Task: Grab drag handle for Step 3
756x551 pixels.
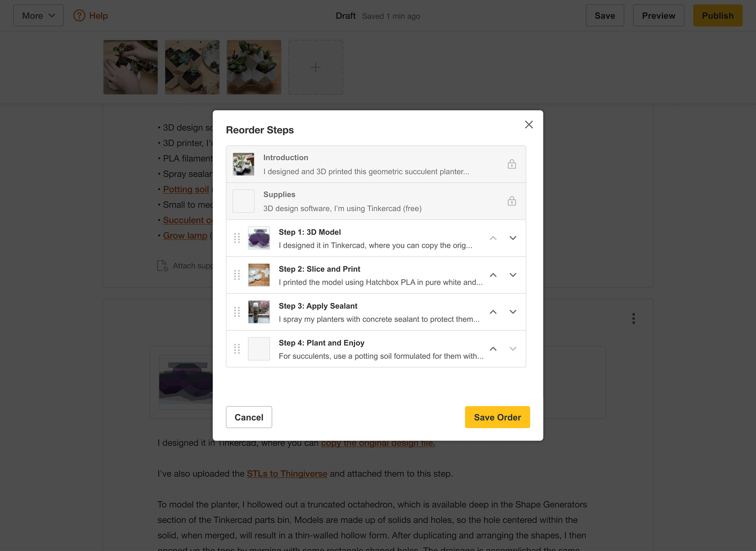Action: 237,312
